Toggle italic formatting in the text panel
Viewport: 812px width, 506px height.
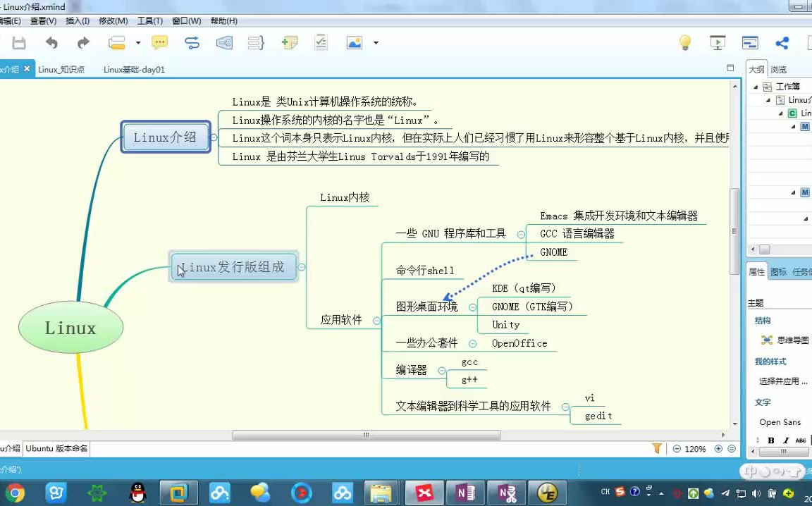click(785, 440)
